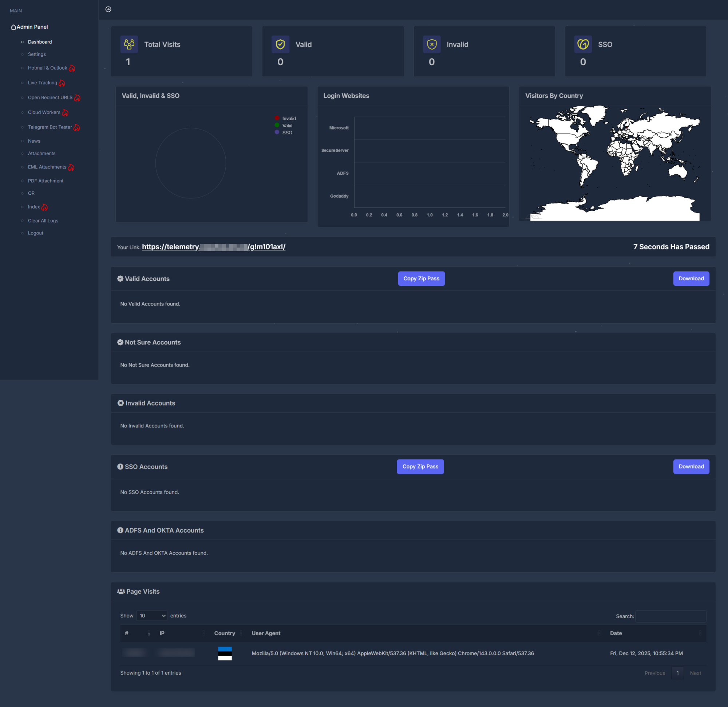Click the sidebar collapse arrow icon

(108, 9)
